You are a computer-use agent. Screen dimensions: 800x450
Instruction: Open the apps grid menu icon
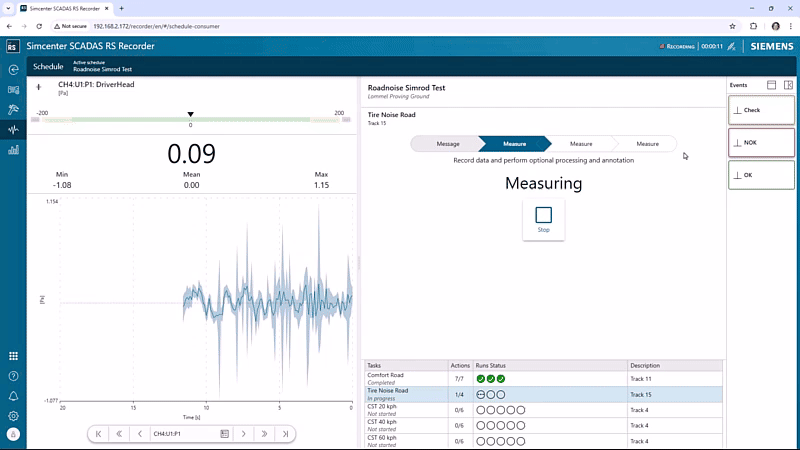[13, 356]
